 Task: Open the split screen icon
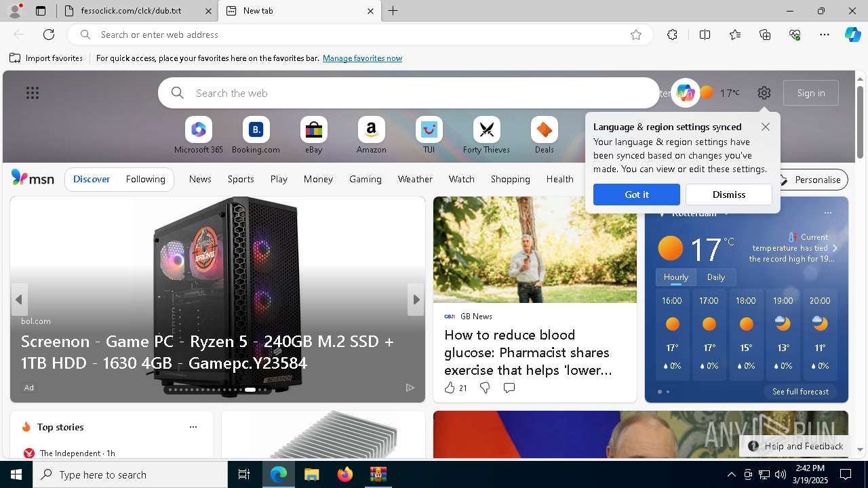(x=705, y=35)
